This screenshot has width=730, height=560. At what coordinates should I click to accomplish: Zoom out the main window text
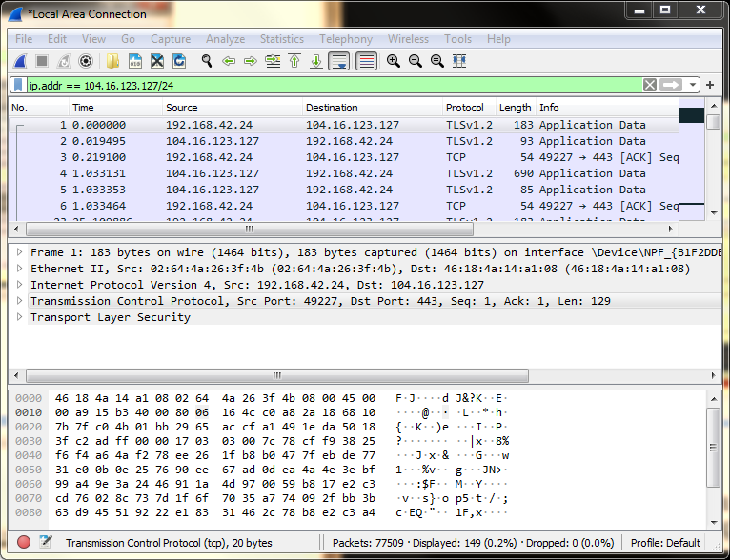coord(416,61)
